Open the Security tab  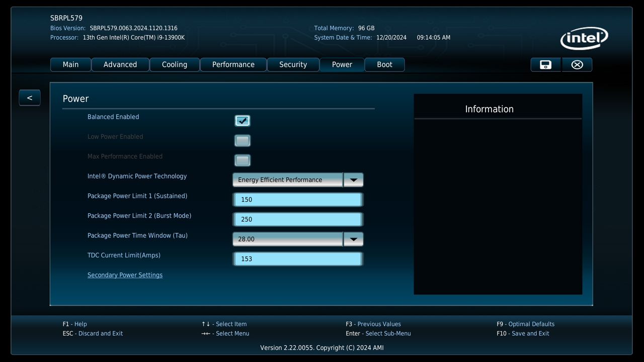[293, 64]
